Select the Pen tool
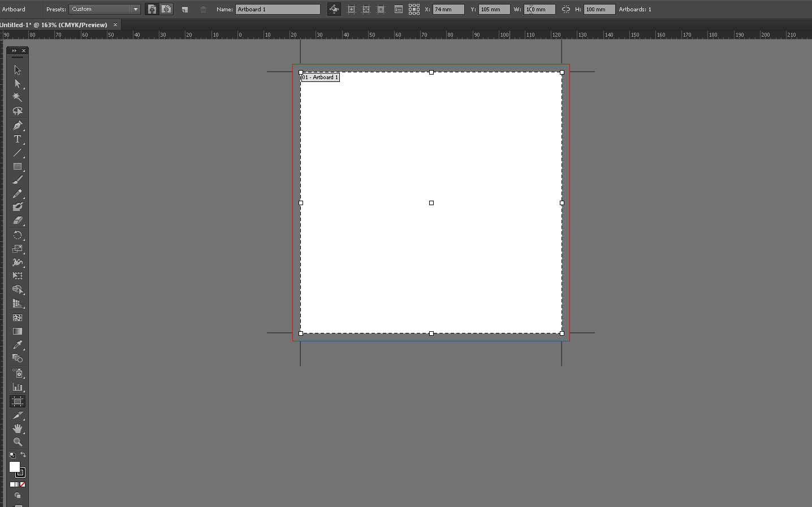 click(17, 125)
